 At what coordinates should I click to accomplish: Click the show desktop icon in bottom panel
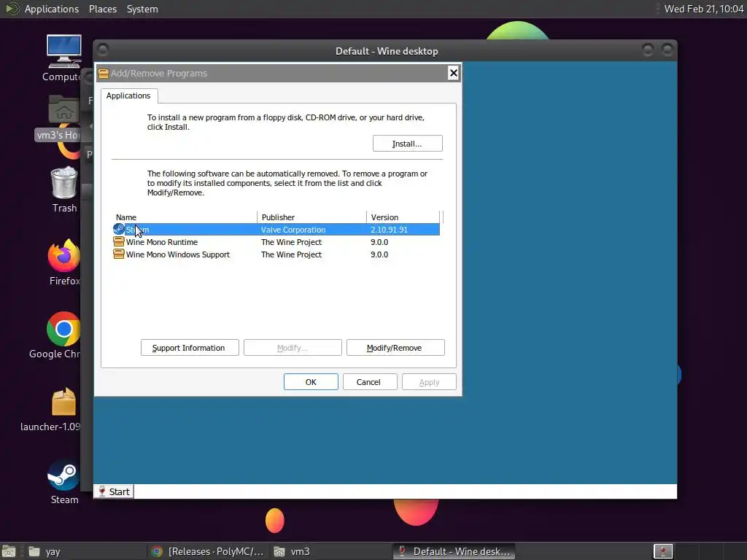[x=9, y=551]
